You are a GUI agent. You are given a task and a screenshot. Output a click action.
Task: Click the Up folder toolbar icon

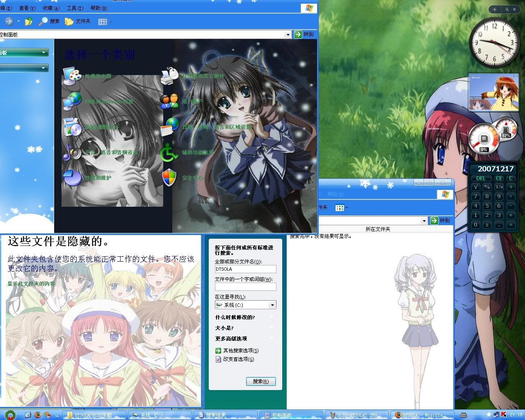[x=29, y=21]
